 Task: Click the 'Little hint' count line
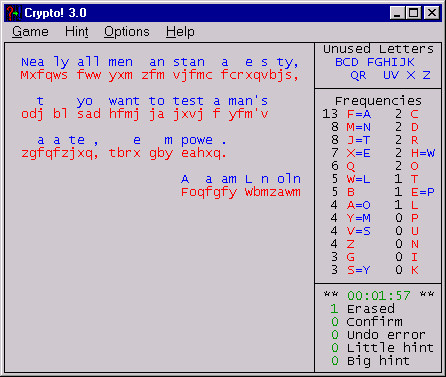(x=382, y=348)
